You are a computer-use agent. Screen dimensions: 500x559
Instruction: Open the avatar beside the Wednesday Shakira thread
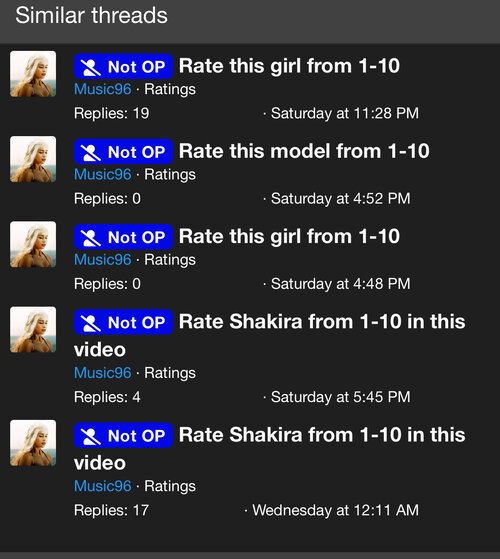click(33, 443)
